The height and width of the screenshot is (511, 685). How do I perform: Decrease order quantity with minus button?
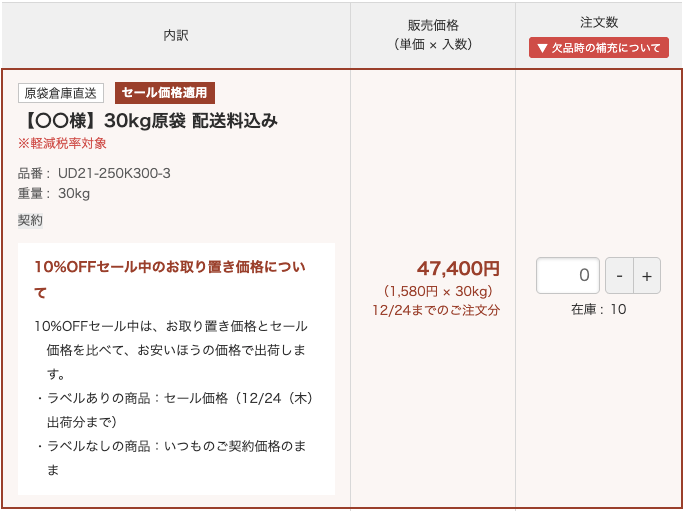pos(619,276)
